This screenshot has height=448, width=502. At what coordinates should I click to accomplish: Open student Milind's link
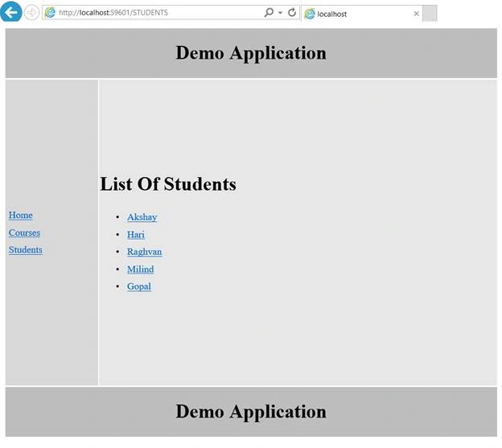tap(141, 269)
